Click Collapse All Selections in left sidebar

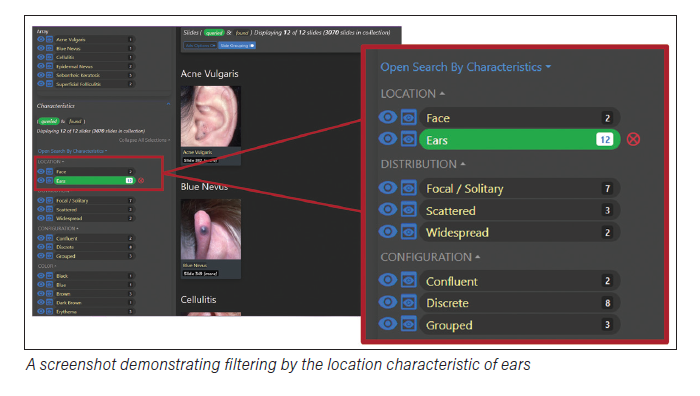[144, 140]
